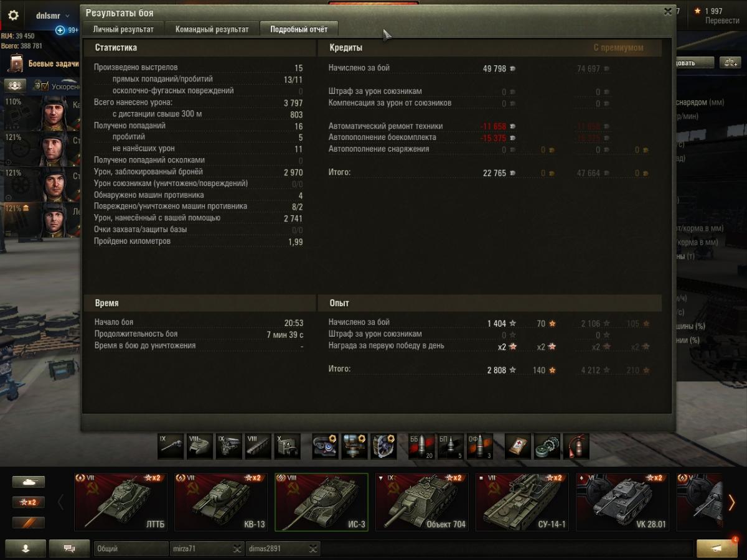747x560 pixels.
Task: Open the tier VIII suspension tracks slot
Action: (x=258, y=446)
